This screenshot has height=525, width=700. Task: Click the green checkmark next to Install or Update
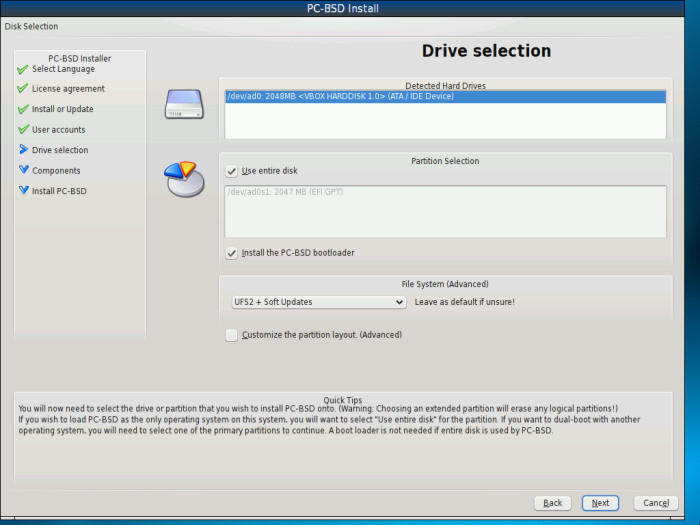point(23,109)
